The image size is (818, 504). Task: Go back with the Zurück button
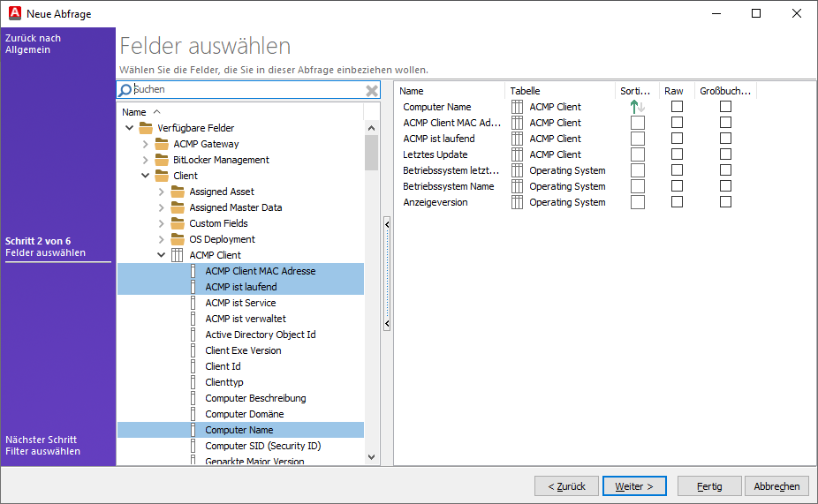tap(566, 486)
